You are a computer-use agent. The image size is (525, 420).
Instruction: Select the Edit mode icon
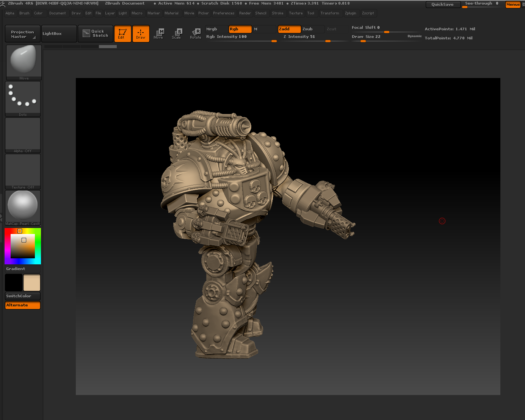[122, 34]
